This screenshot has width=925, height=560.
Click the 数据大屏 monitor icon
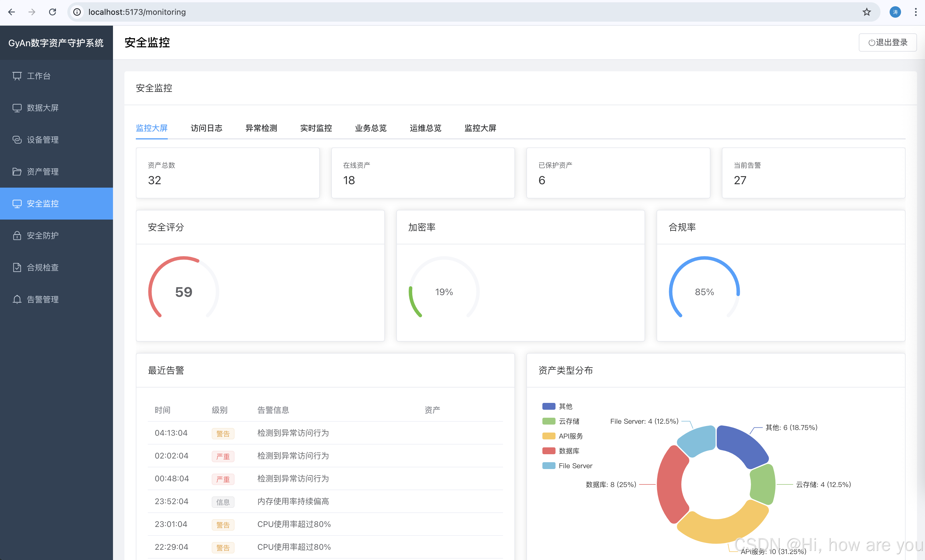[x=17, y=108]
